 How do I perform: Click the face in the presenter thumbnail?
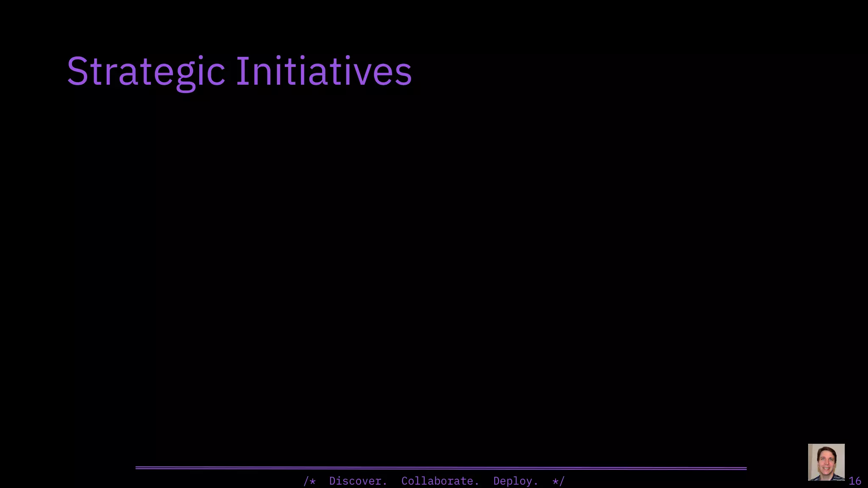point(826,463)
